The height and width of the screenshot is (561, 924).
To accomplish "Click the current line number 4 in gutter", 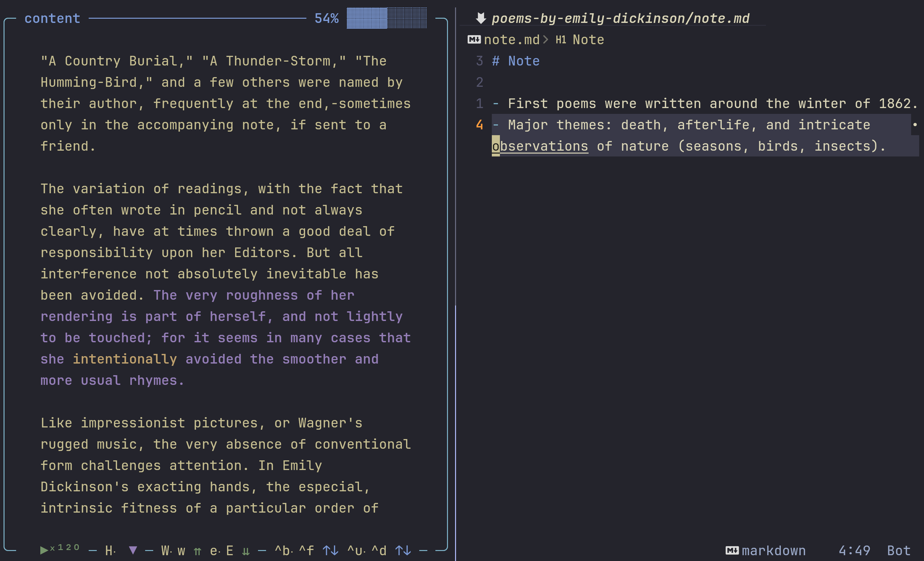I will 479,125.
